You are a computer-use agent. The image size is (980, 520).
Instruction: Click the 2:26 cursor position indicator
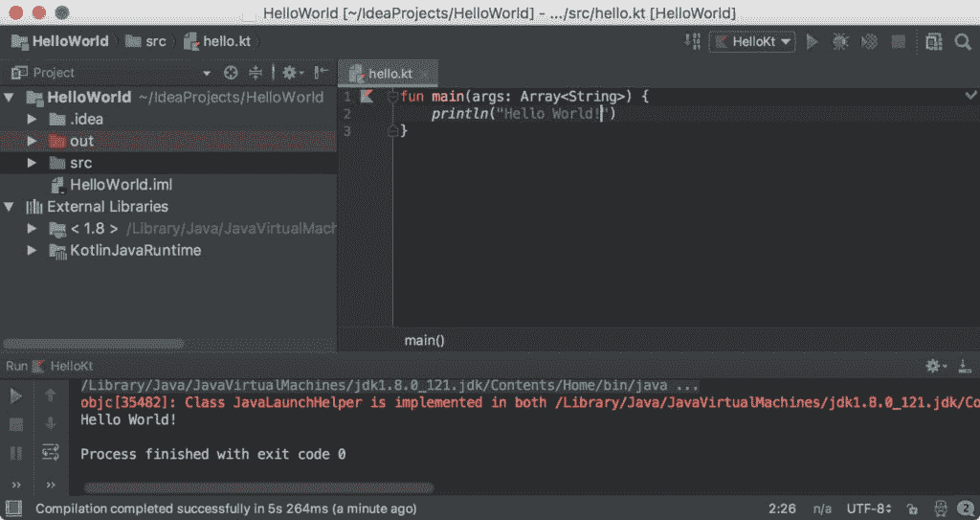click(x=783, y=509)
